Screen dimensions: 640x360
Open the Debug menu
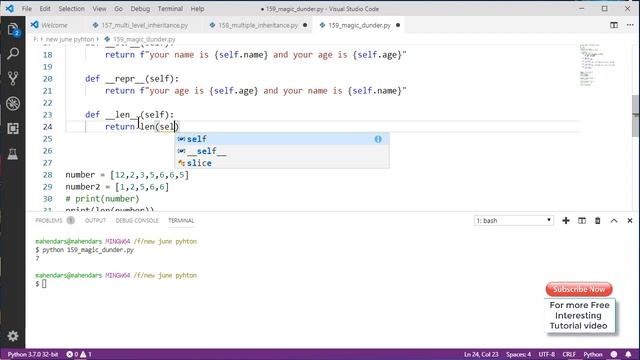[140, 9]
